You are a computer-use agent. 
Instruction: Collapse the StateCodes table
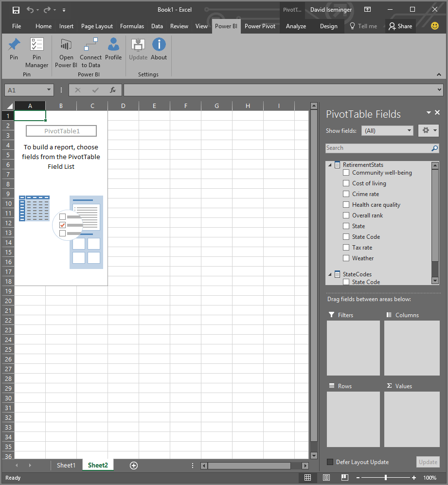tap(330, 274)
